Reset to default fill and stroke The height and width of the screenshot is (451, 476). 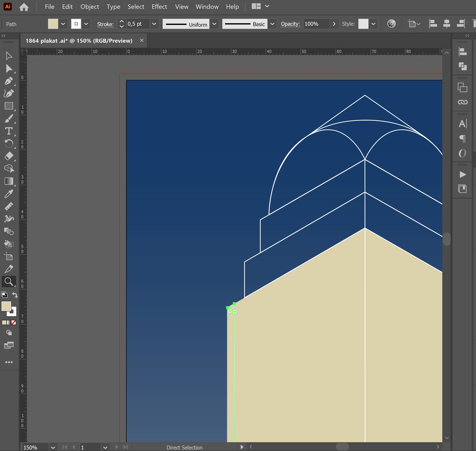(x=4, y=295)
